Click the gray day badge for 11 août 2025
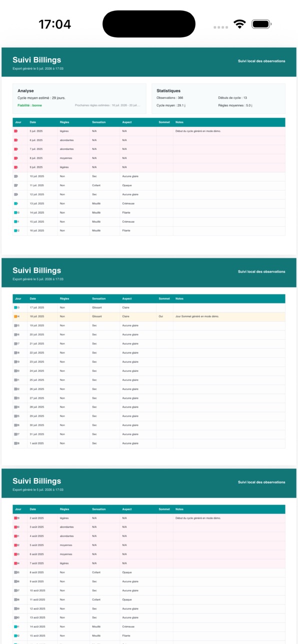This screenshot has width=298, height=644. pos(16,600)
